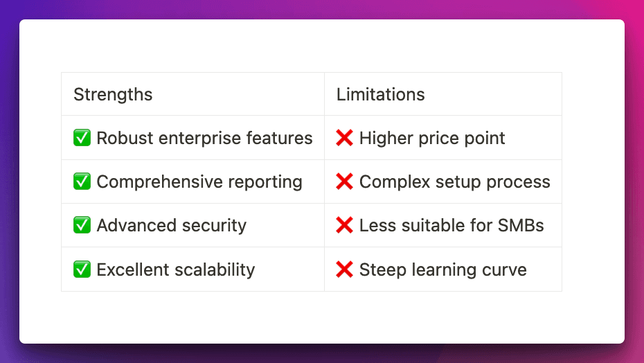Image resolution: width=644 pixels, height=363 pixels.
Task: Click the "Steep learning curve" text
Action: pos(442,269)
